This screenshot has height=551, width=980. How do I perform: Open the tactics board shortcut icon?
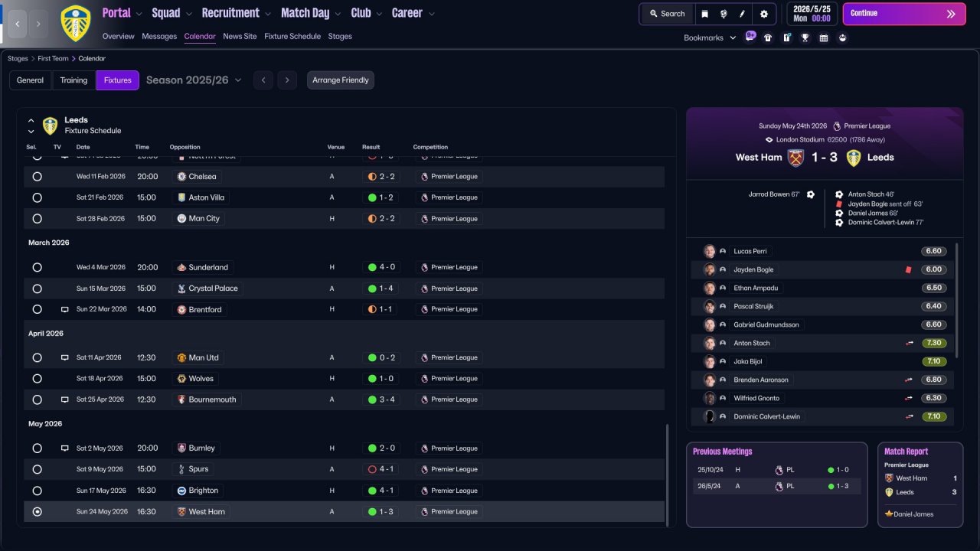[x=786, y=37]
